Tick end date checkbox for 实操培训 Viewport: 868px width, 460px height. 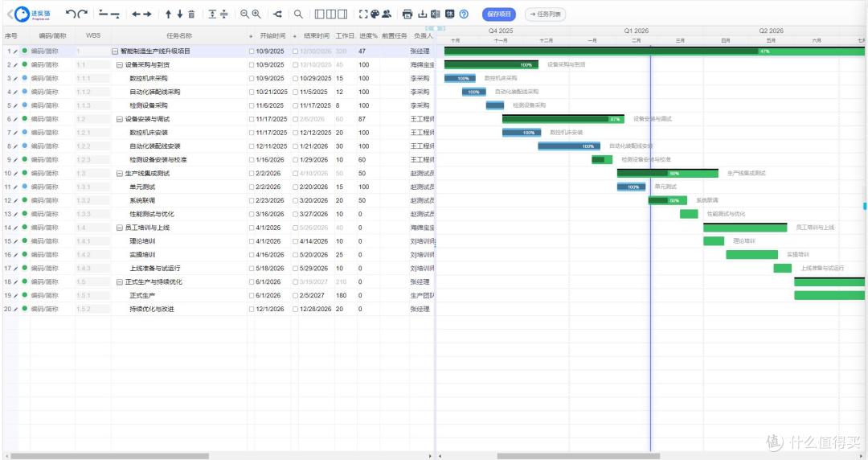pos(295,255)
